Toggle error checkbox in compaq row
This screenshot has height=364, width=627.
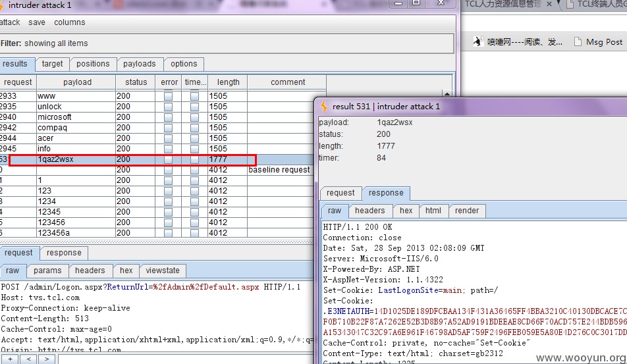[169, 128]
